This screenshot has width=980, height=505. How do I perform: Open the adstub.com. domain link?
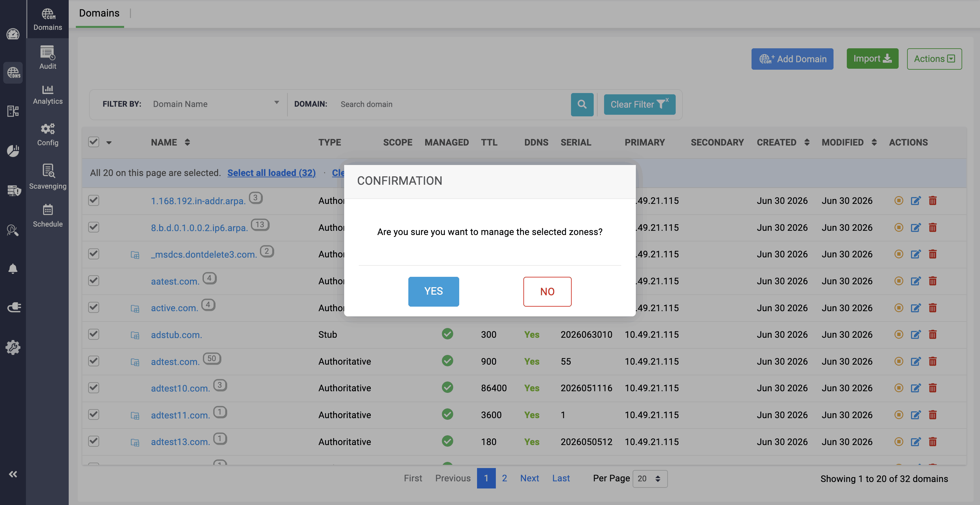click(x=177, y=335)
